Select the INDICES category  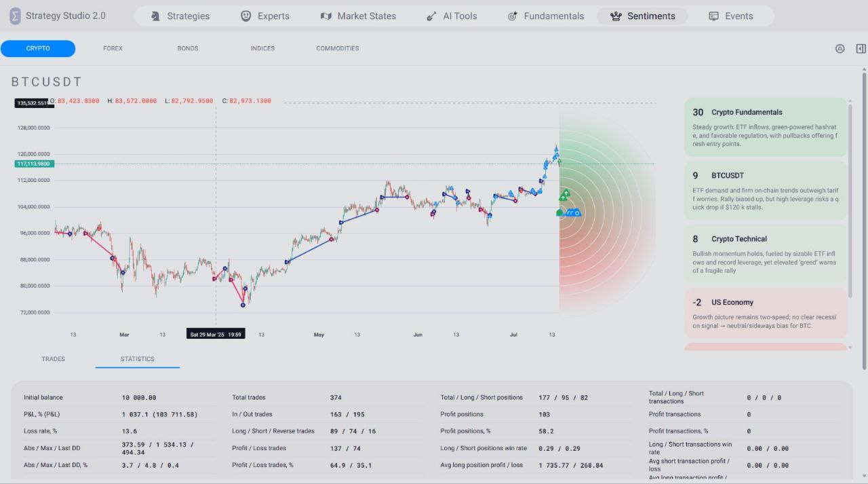coord(262,48)
